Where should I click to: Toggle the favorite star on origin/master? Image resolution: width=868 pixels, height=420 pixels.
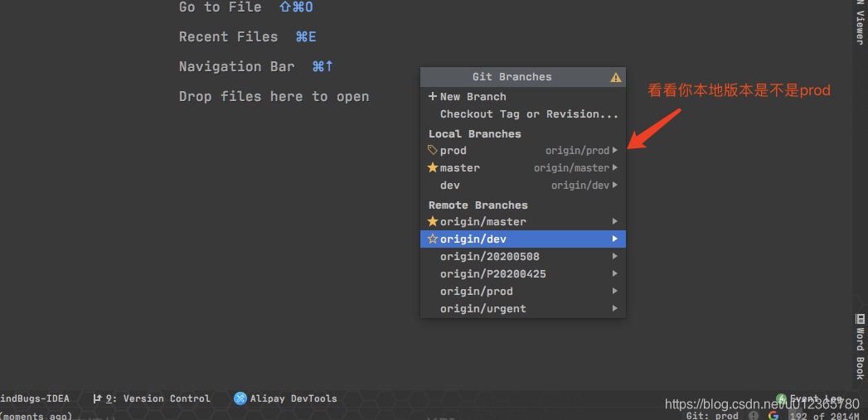click(433, 221)
